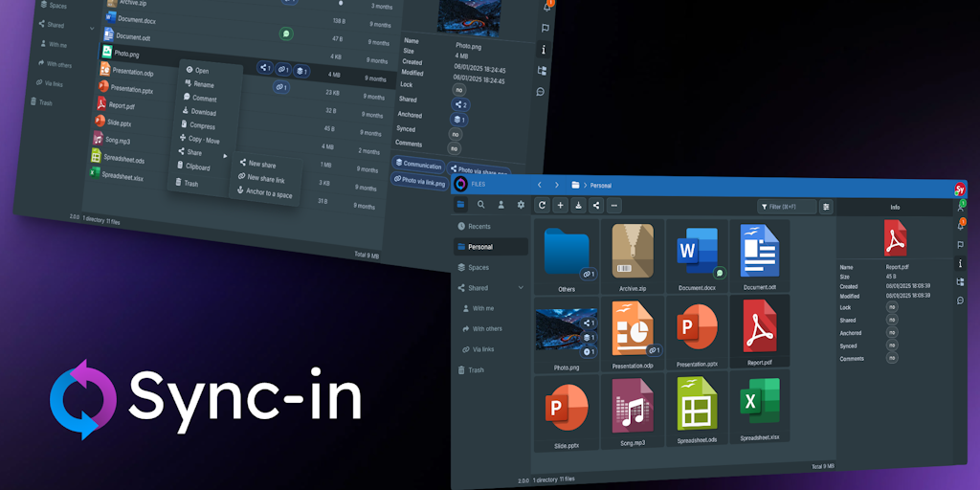Image resolution: width=980 pixels, height=490 pixels.
Task: Open the tree view icon in front window right bar
Action: (961, 282)
